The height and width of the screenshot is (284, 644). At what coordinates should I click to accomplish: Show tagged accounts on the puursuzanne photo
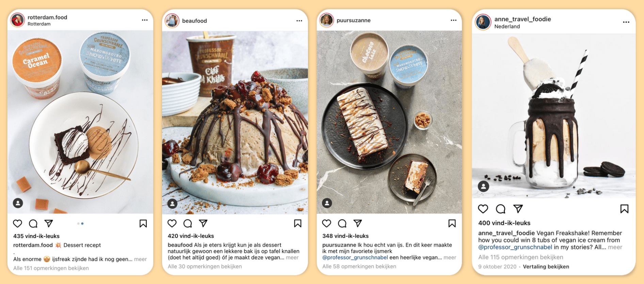pos(327,203)
